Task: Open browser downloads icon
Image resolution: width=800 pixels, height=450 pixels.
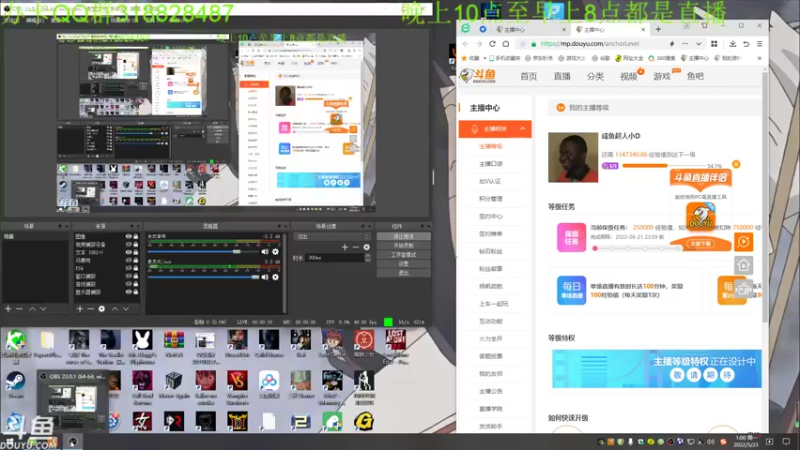Action: (733, 44)
